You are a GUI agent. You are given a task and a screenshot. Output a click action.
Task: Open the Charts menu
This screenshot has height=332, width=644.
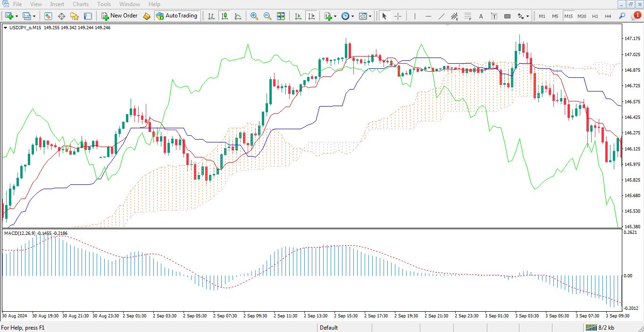click(x=81, y=4)
